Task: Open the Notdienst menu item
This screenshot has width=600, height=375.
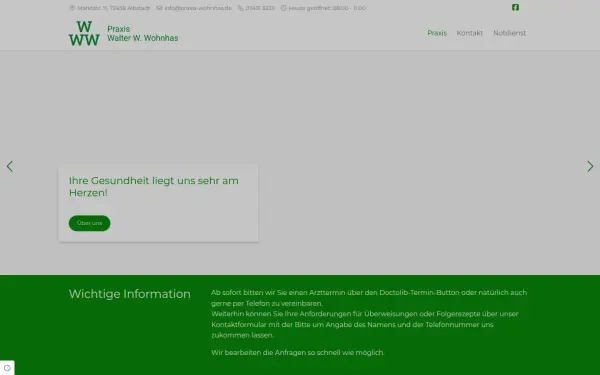Action: tap(509, 33)
